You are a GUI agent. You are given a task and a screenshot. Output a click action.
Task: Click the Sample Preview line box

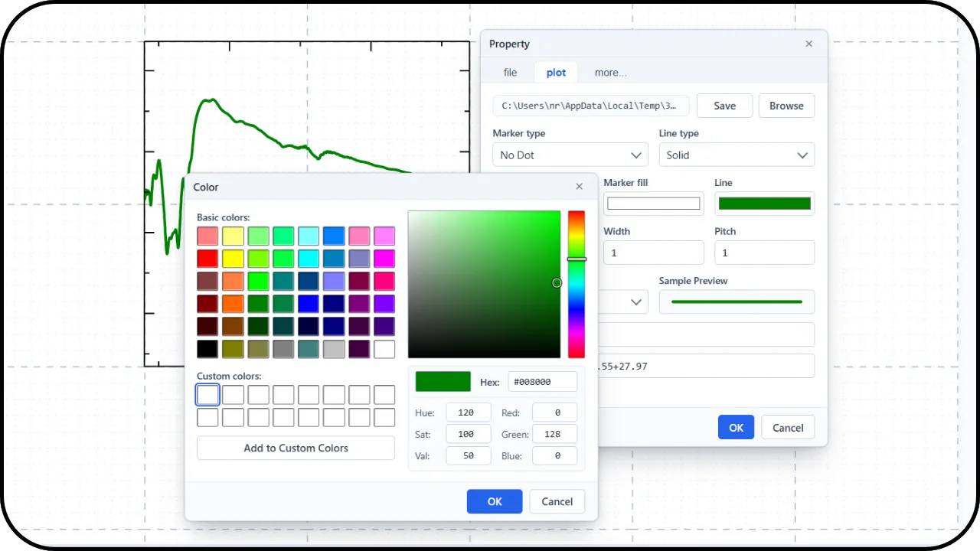(x=737, y=302)
